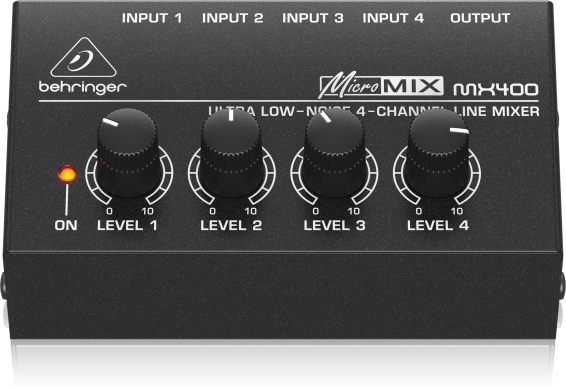Click the INPUT 4 label
This screenshot has height=390, width=566.
pos(393,18)
